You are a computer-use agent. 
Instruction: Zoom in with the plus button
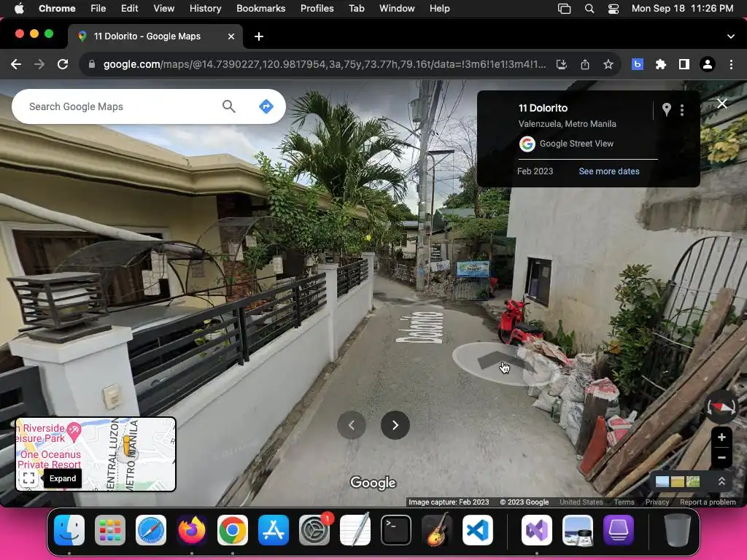[721, 437]
